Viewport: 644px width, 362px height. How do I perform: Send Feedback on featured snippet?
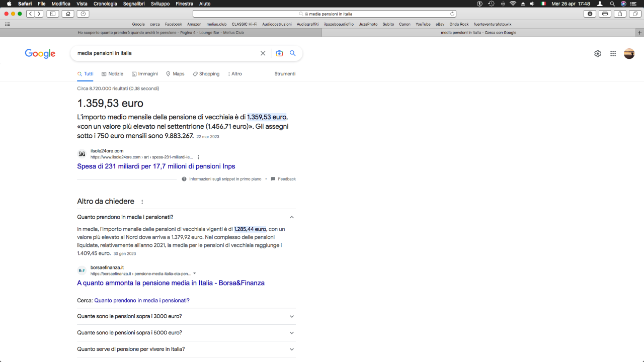(x=283, y=179)
